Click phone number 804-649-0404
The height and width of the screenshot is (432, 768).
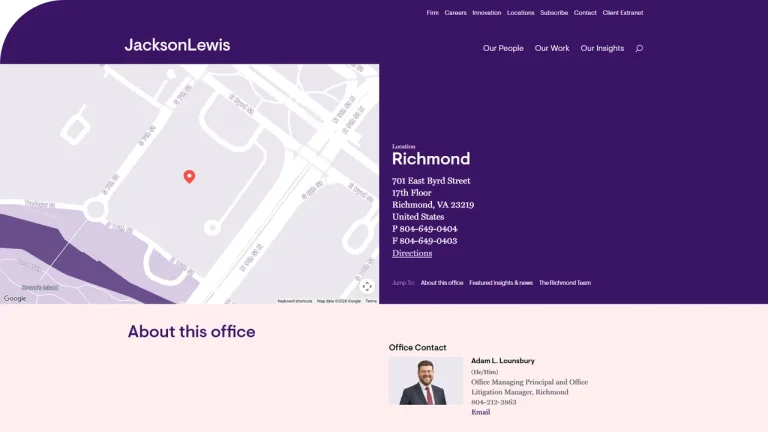[428, 229]
